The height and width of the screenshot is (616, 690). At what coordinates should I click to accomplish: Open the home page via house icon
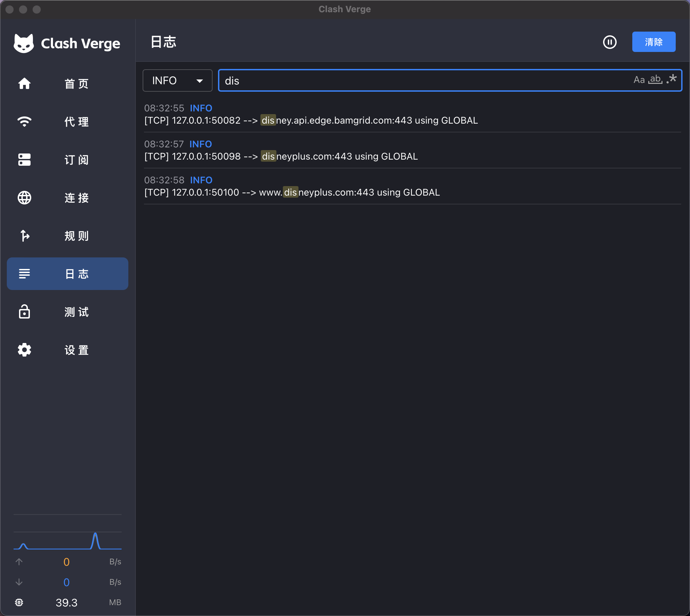click(x=24, y=84)
